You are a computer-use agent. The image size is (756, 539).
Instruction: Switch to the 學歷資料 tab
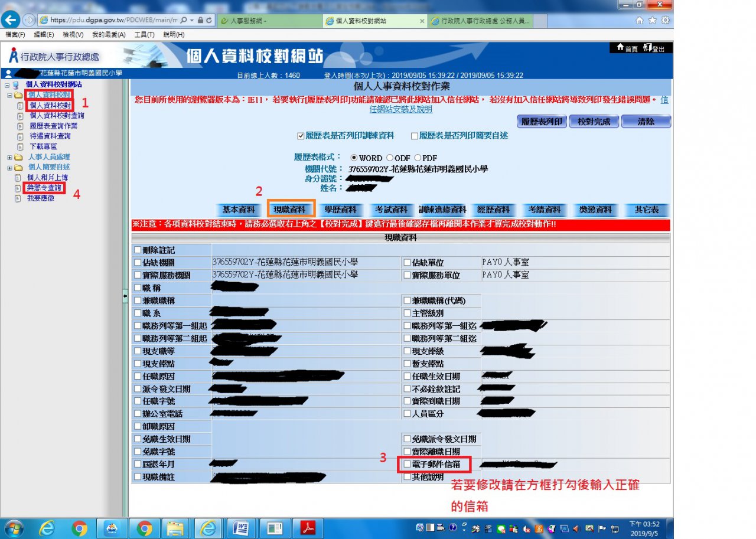[x=340, y=210]
